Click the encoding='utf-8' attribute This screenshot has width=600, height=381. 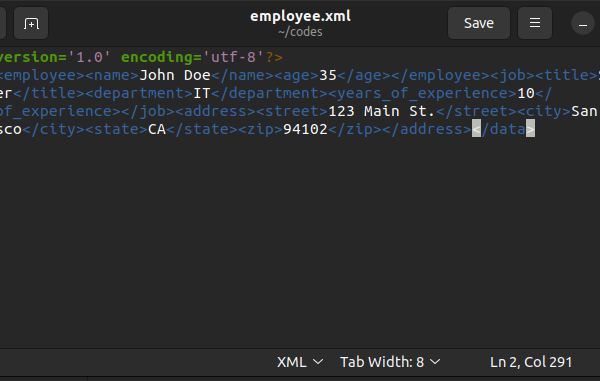192,57
